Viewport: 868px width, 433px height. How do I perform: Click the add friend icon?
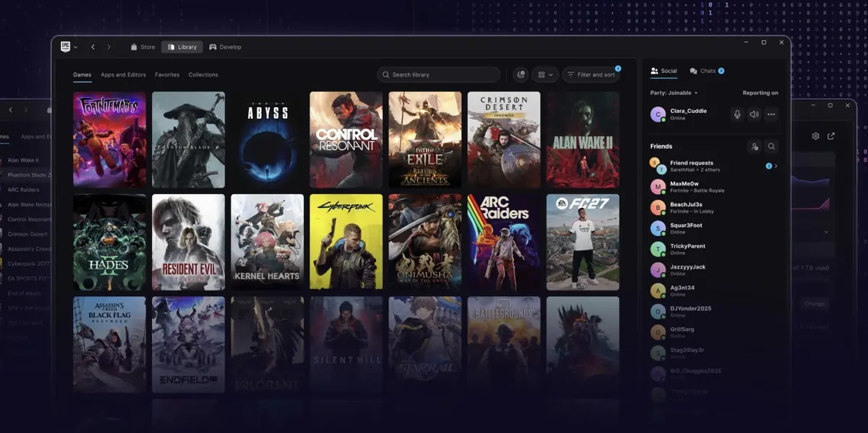(754, 146)
